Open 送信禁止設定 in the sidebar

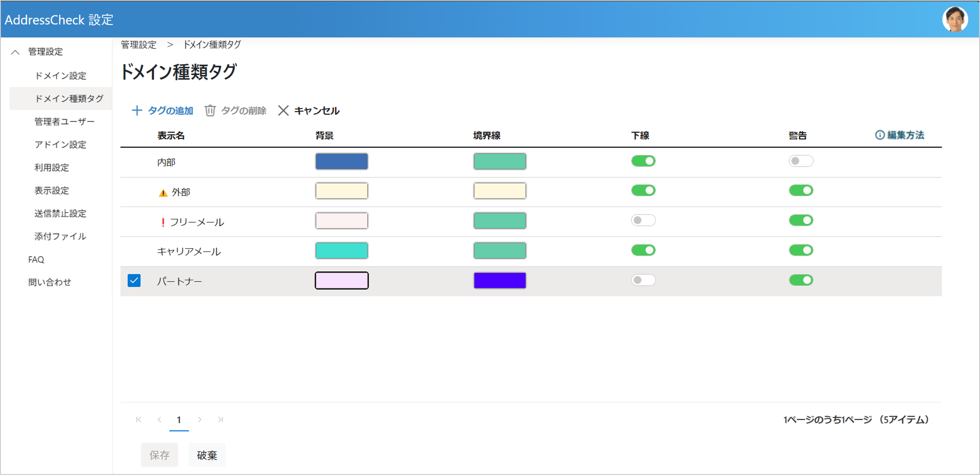pos(60,213)
